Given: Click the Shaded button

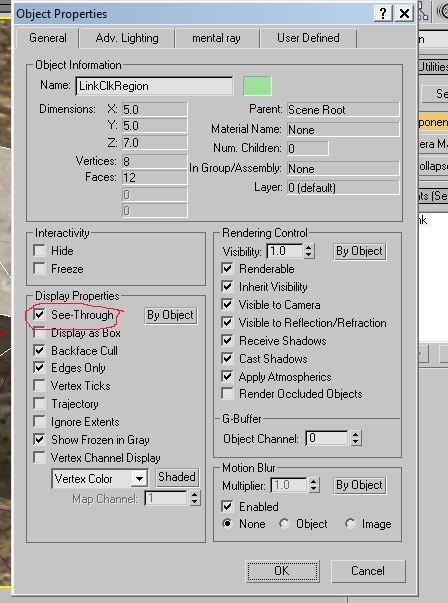Looking at the screenshot, I should (177, 477).
